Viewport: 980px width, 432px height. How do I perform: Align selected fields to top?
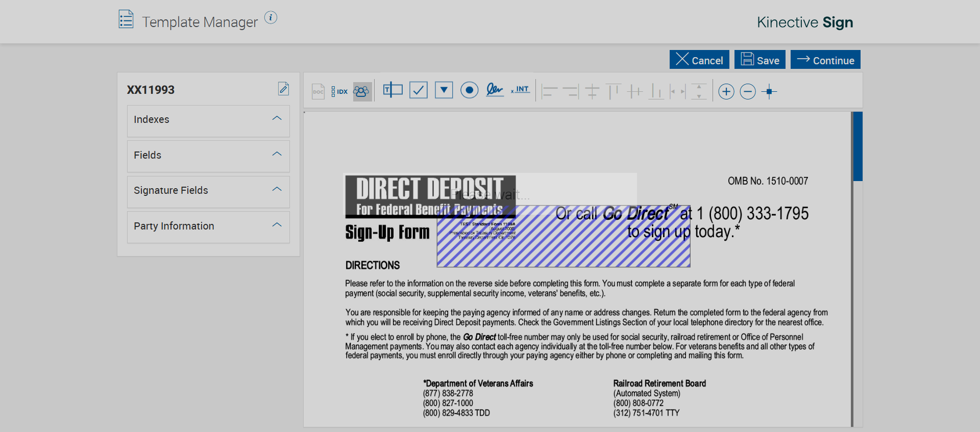(x=614, y=92)
